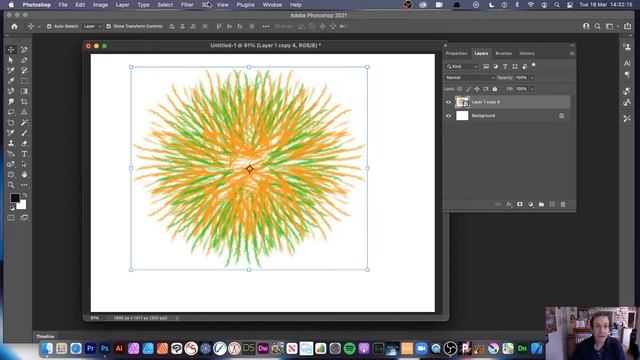Screen dimensions: 640x360
Task: Open the Filter menu
Action: tap(187, 5)
